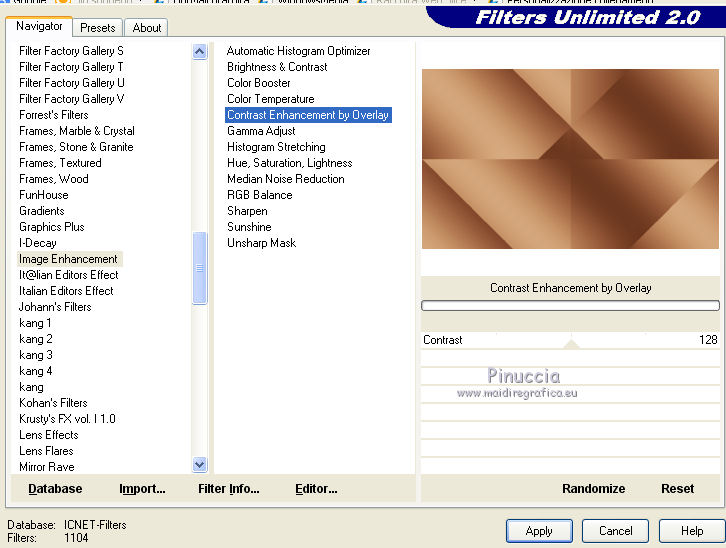Select Graphics Plus category
Image resolution: width=726 pixels, height=548 pixels.
(x=52, y=227)
